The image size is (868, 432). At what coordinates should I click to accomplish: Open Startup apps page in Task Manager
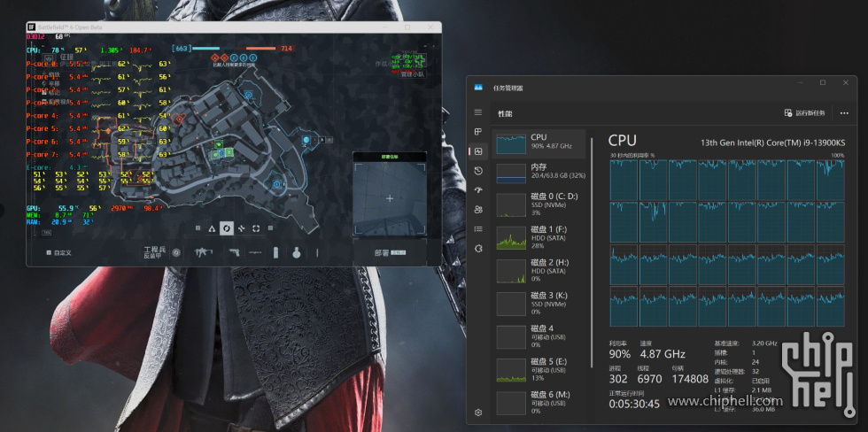pos(478,190)
